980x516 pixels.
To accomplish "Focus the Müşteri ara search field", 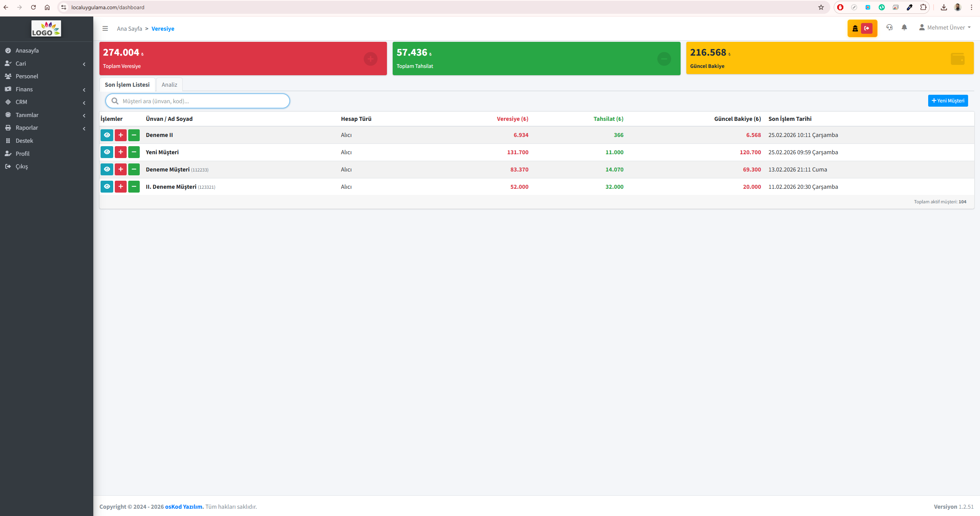I will point(198,101).
